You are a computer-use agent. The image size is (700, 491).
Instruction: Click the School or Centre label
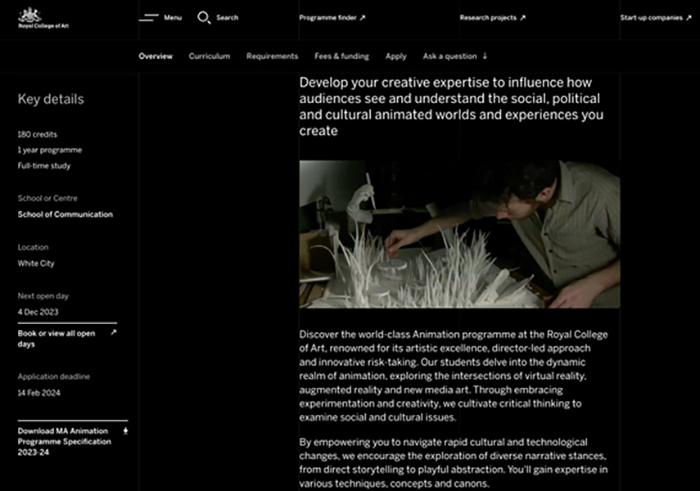(x=48, y=198)
